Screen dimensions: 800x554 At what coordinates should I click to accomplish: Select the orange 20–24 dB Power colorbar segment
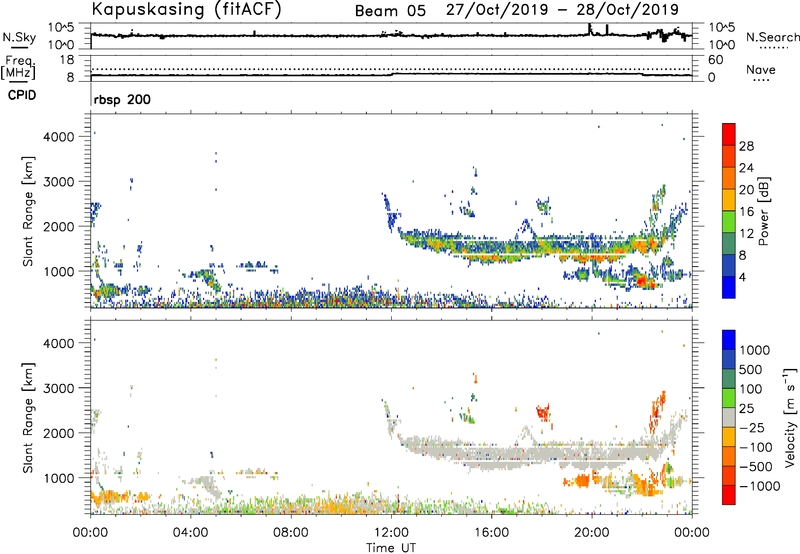[729, 178]
